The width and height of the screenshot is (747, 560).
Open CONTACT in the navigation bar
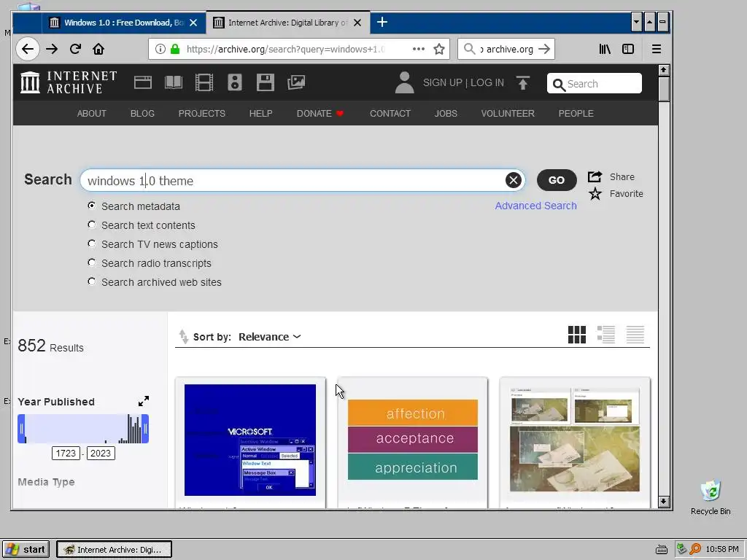pyautogui.click(x=390, y=113)
